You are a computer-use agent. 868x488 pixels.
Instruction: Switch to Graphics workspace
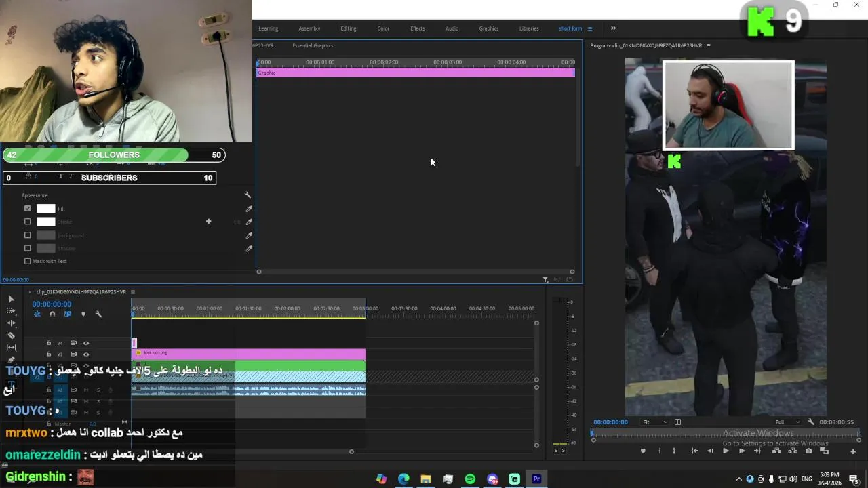click(x=489, y=28)
